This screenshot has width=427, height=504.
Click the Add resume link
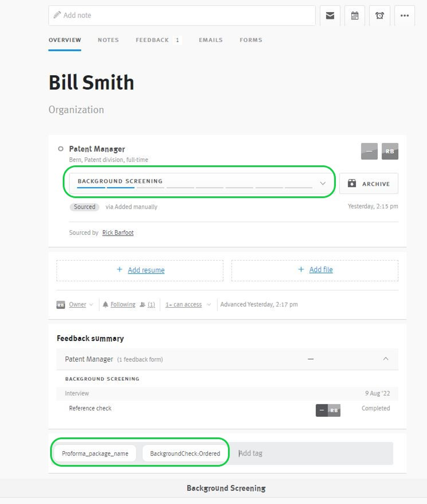(146, 270)
